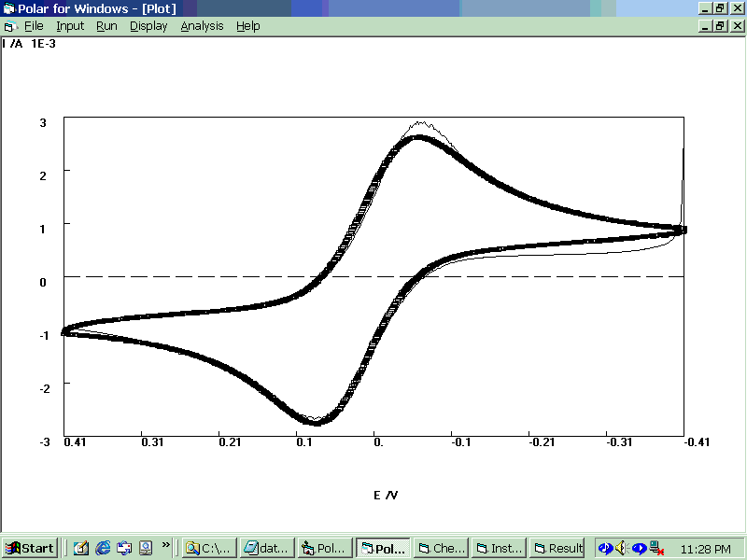Open the Help menu
Screen dimensions: 747x560
pos(247,26)
